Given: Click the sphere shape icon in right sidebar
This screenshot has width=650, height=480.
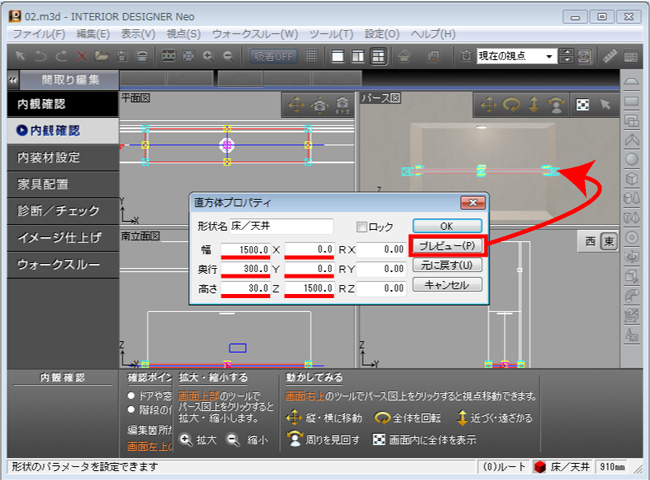Looking at the screenshot, I should (x=632, y=158).
